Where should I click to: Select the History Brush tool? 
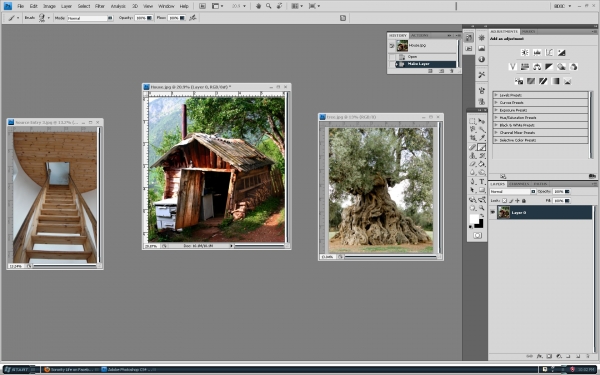click(x=482, y=156)
